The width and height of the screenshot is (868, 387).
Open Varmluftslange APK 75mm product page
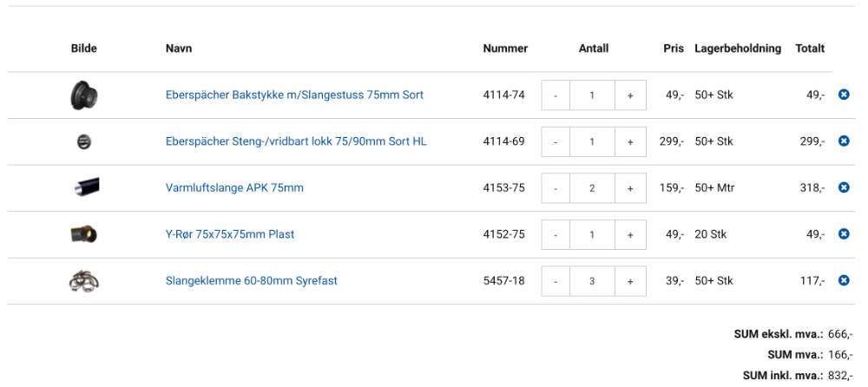pyautogui.click(x=234, y=187)
